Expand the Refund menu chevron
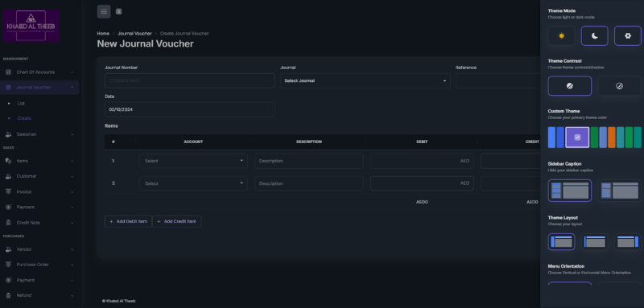This screenshot has width=644, height=308. click(x=72, y=295)
